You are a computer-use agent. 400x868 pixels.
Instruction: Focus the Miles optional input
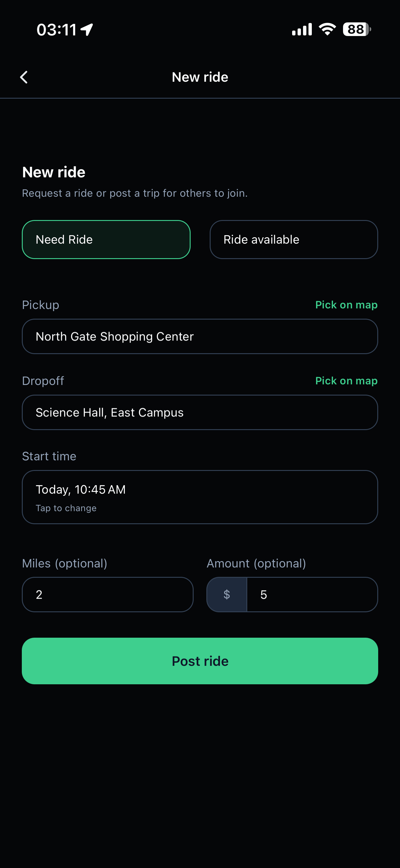tap(107, 594)
